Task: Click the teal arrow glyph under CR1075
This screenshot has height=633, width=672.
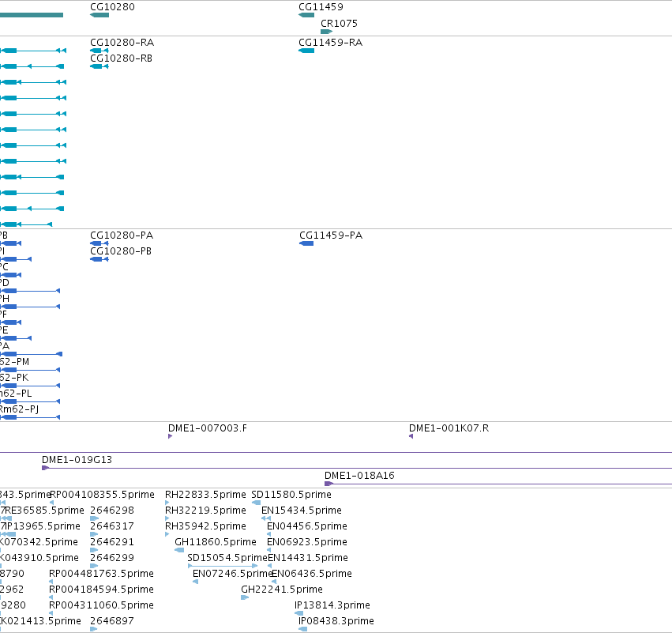Action: point(327,32)
